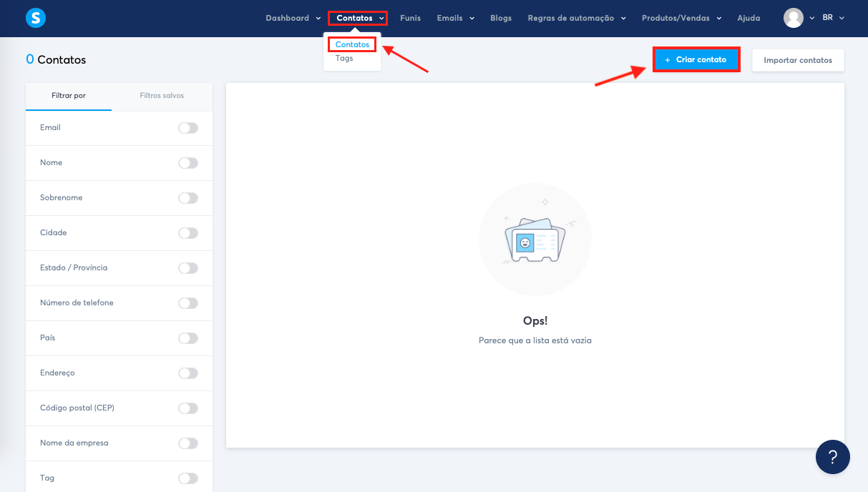The height and width of the screenshot is (492, 868).
Task: Click the profile avatar icon
Action: click(x=794, y=18)
